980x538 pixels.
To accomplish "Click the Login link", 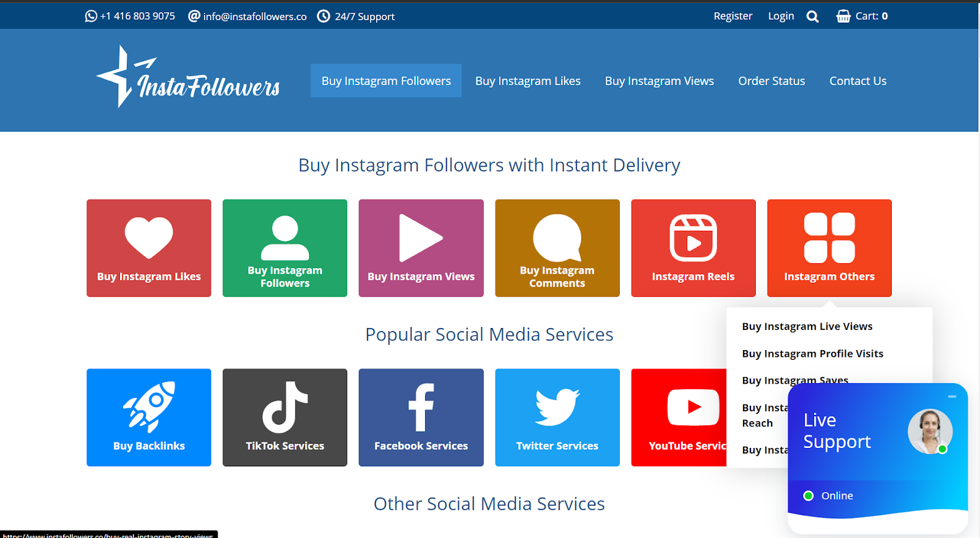I will coord(781,16).
